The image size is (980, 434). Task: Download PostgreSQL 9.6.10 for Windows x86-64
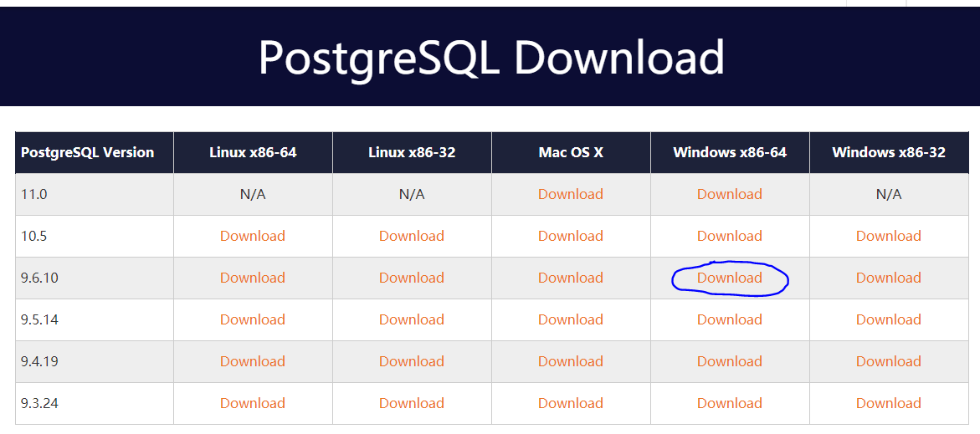coord(730,278)
